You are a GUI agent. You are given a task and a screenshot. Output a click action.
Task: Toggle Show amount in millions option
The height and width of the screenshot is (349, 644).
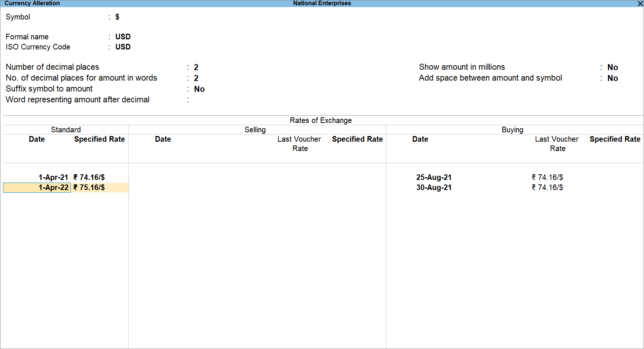(x=613, y=67)
